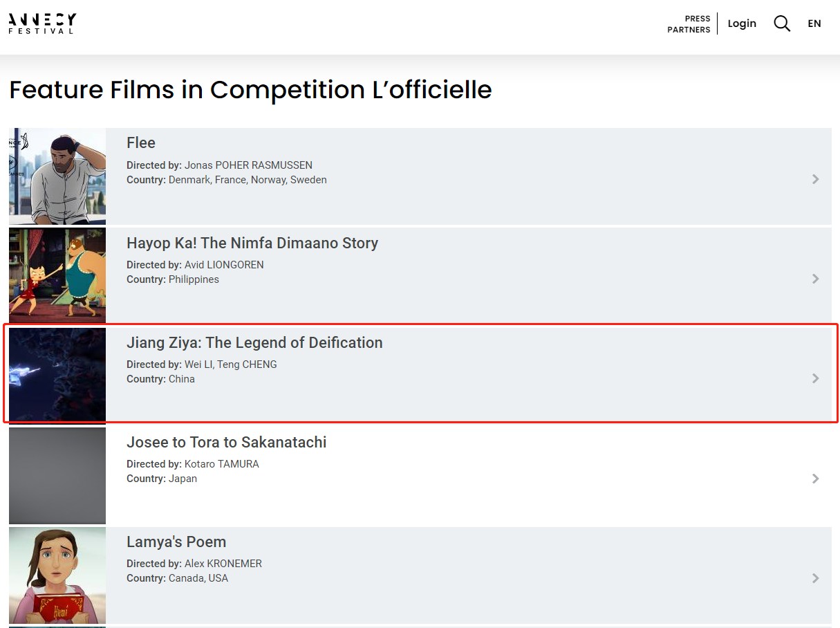
Task: Select the Hayop Ka! poster thumbnail
Action: coord(57,275)
